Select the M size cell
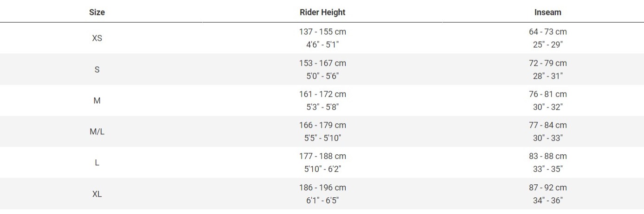This screenshot has height=214, width=644. coord(97,101)
